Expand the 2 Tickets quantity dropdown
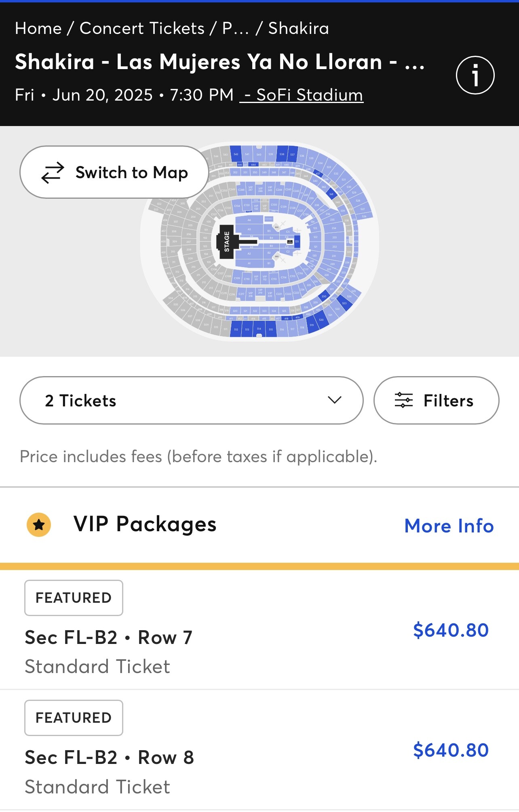The width and height of the screenshot is (519, 812). tap(191, 400)
